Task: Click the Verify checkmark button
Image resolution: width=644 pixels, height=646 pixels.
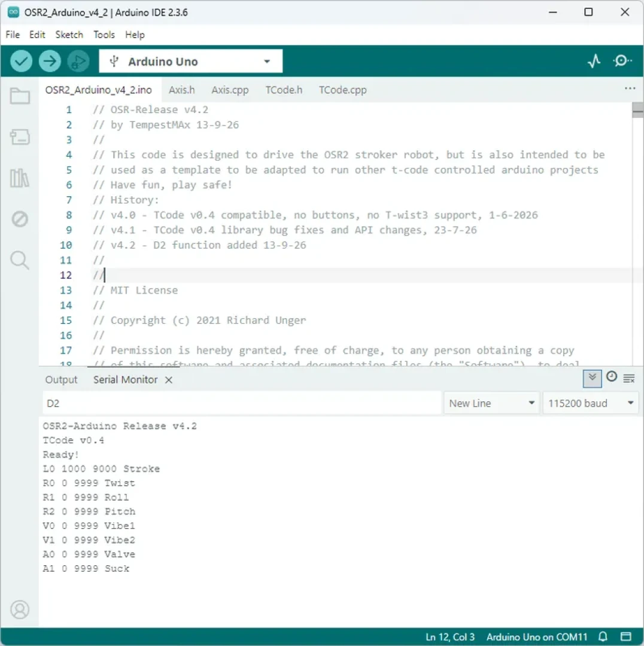Action: coord(21,62)
